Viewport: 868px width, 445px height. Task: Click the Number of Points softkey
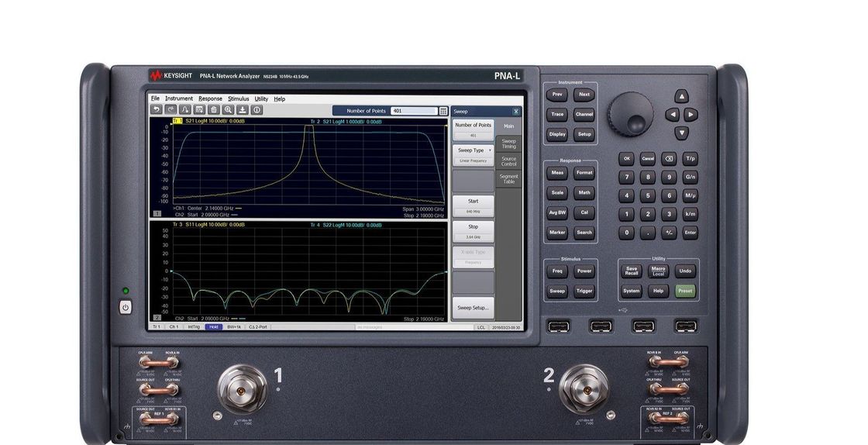474,129
